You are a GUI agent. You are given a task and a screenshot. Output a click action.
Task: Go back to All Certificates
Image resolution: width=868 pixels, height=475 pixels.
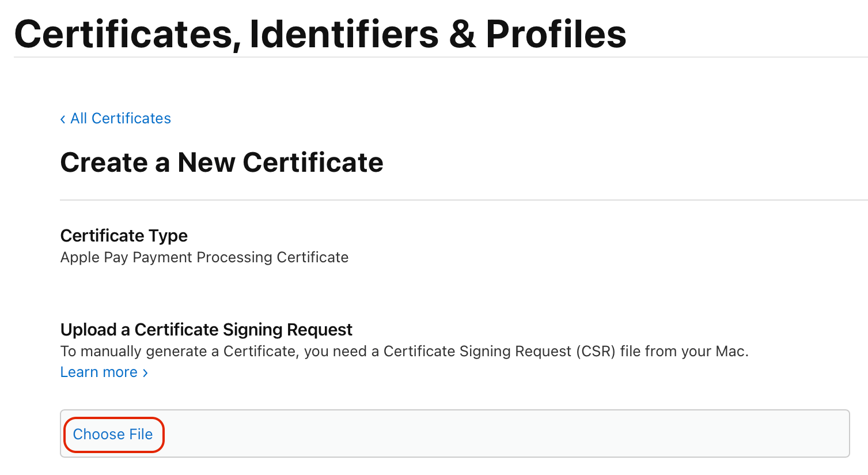pyautogui.click(x=120, y=118)
